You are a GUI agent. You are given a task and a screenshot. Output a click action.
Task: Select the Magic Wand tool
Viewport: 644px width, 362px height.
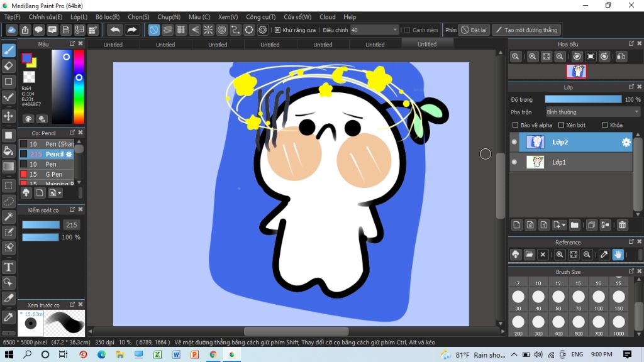click(9, 217)
